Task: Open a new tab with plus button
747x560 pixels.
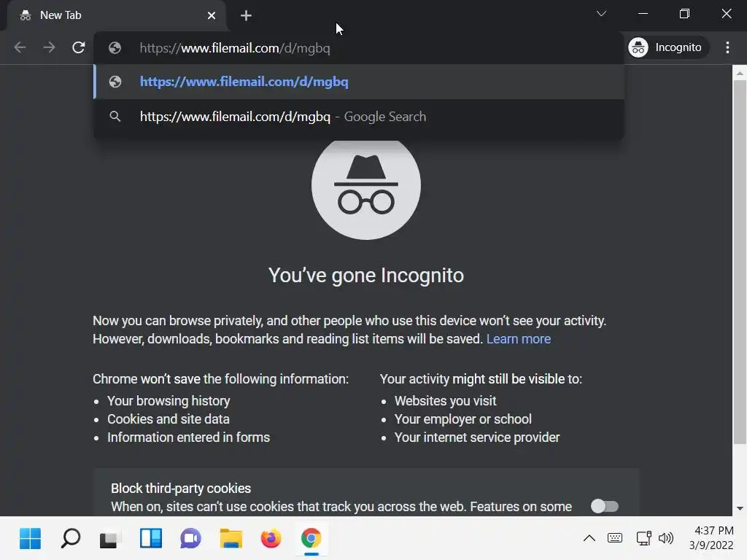Action: coord(246,16)
